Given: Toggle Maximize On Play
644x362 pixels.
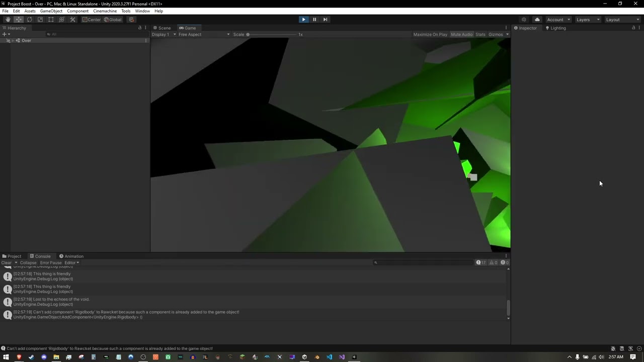Looking at the screenshot, I should pos(430,34).
